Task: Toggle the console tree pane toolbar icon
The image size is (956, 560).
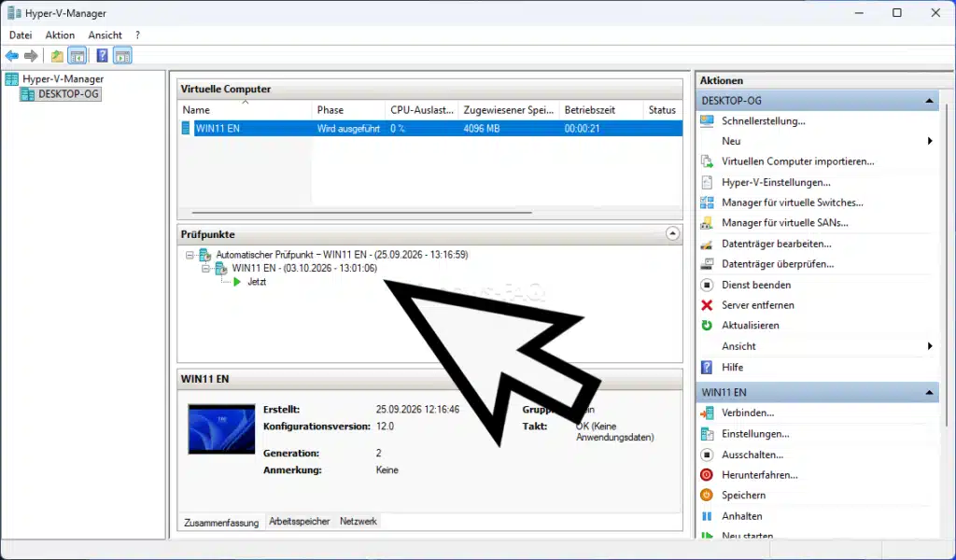Action: 77,56
